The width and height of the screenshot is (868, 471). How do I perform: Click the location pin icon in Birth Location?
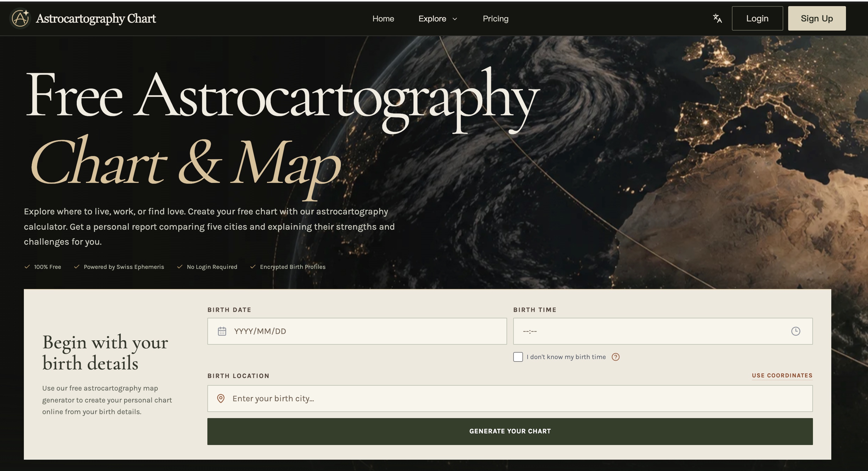pos(221,399)
